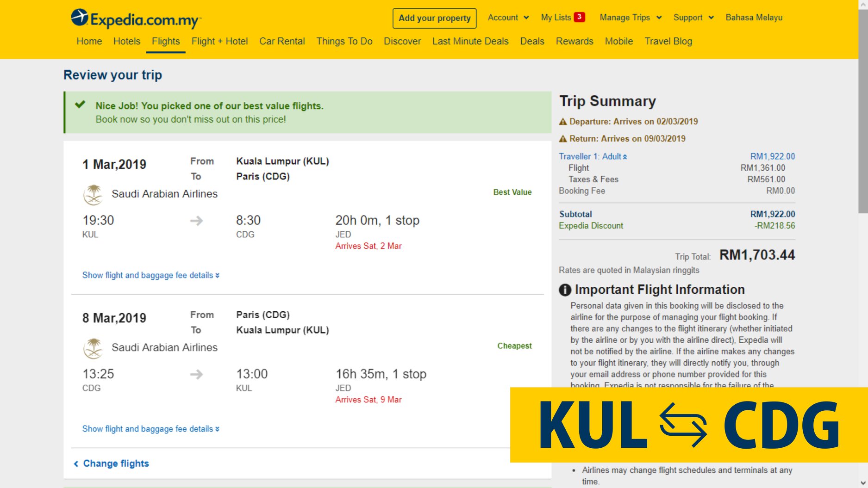Image resolution: width=868 pixels, height=488 pixels.
Task: Click the Important Flight Information info icon
Action: [565, 290]
